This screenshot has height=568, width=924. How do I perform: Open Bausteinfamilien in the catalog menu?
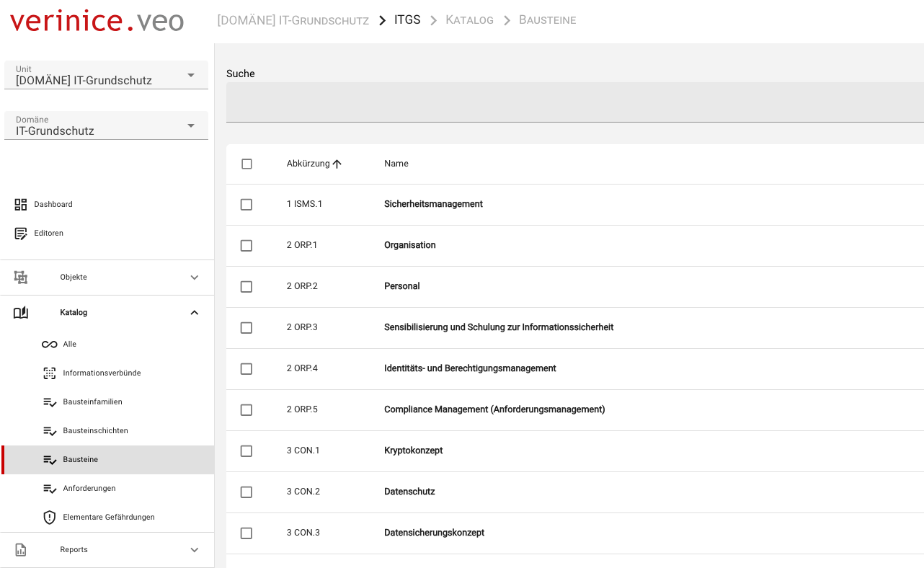pyautogui.click(x=92, y=402)
